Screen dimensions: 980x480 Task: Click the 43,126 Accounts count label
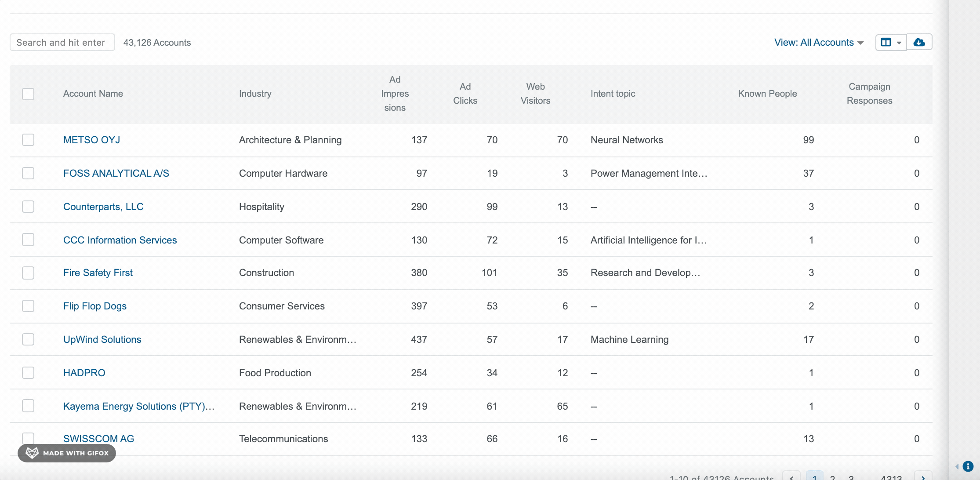point(157,43)
